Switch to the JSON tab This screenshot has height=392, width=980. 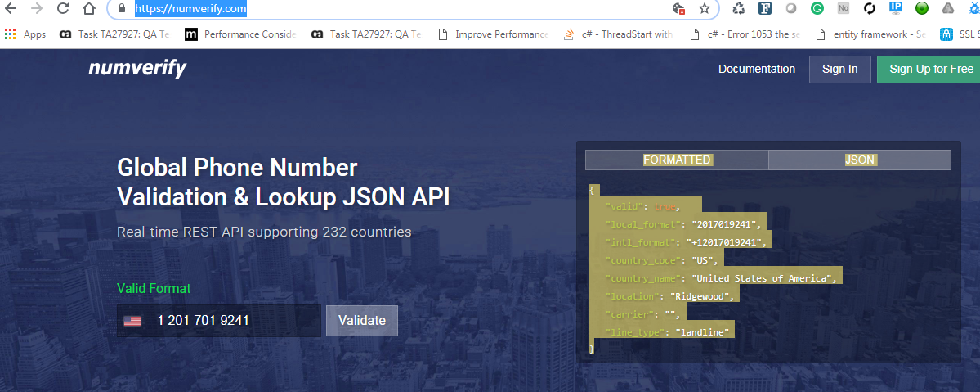point(859,160)
